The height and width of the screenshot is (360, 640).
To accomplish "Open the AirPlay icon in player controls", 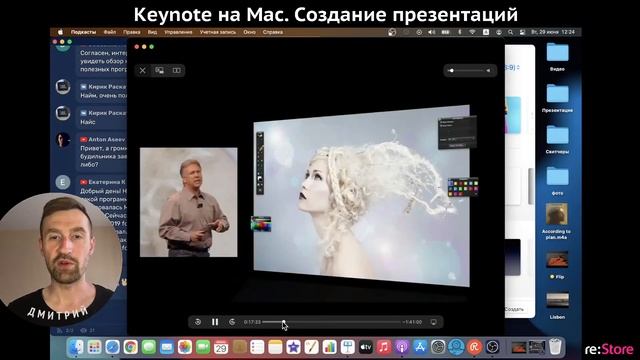I will point(433,322).
